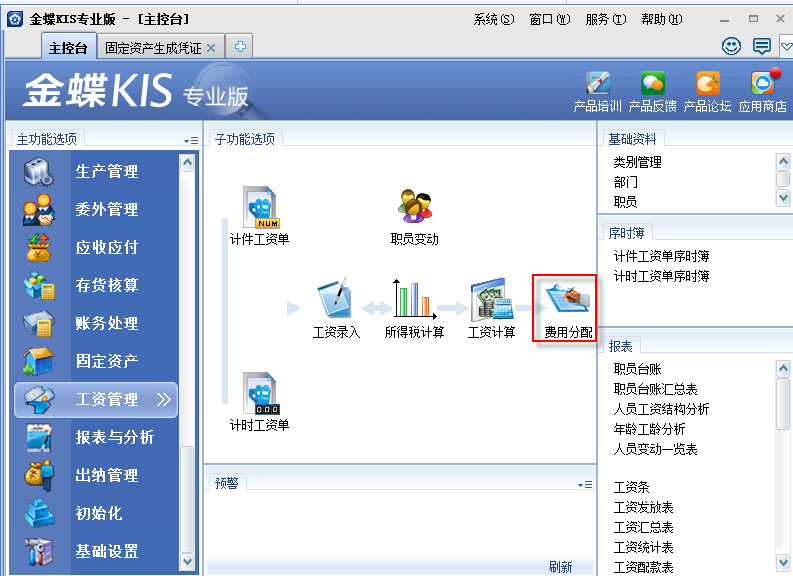Viewport: 793px width, 576px height.
Task: Open the 应用商店 icon
Action: (763, 83)
